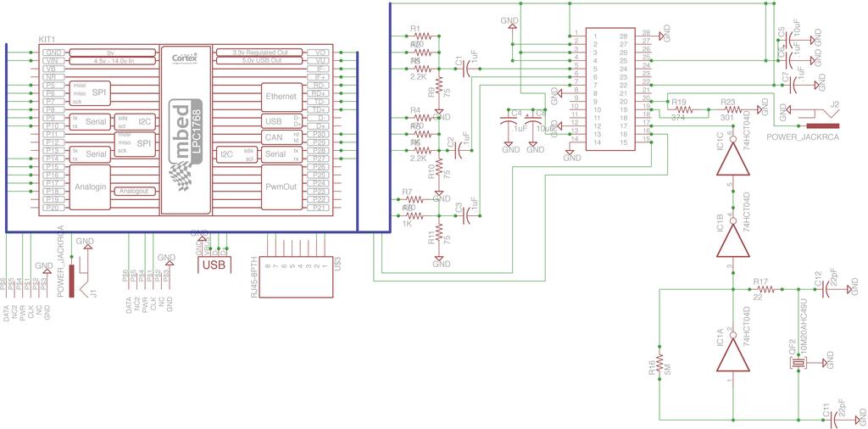The width and height of the screenshot is (868, 429).
Task: Click the 2.2K value under resistor R3
Action: point(418,77)
